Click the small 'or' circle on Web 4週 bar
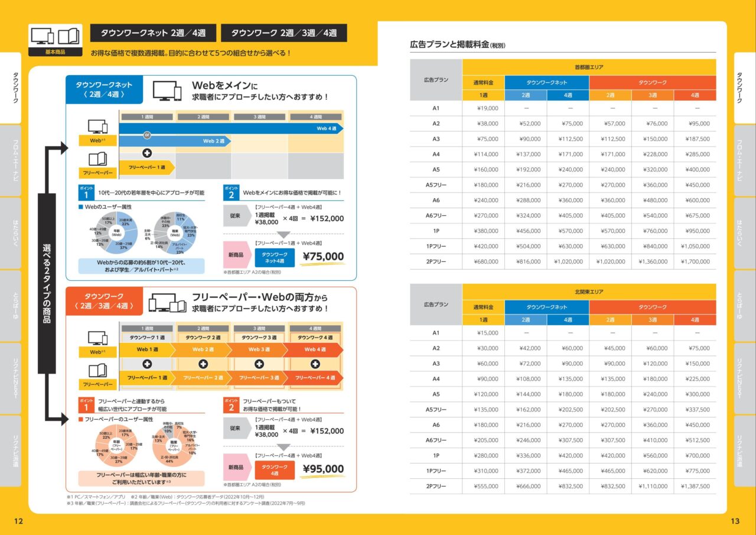Image resolution: width=756 pixels, height=535 pixels. [x=147, y=135]
